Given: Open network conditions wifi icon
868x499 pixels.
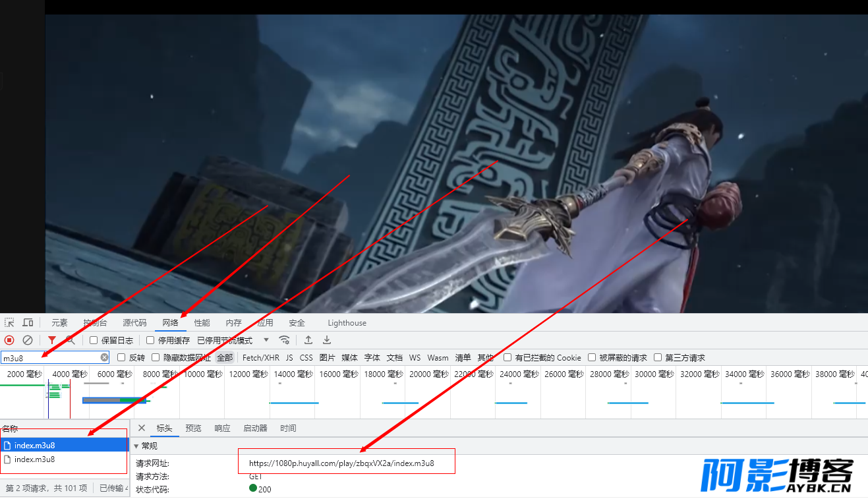Looking at the screenshot, I should (285, 340).
